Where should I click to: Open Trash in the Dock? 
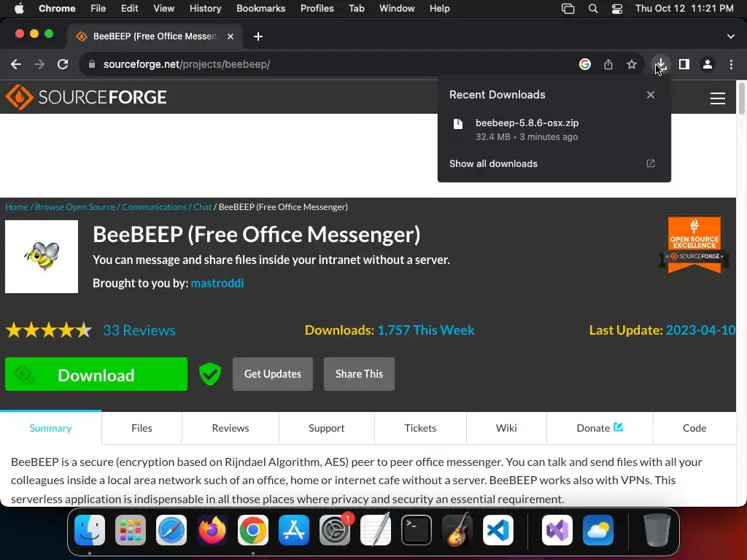[x=657, y=530]
